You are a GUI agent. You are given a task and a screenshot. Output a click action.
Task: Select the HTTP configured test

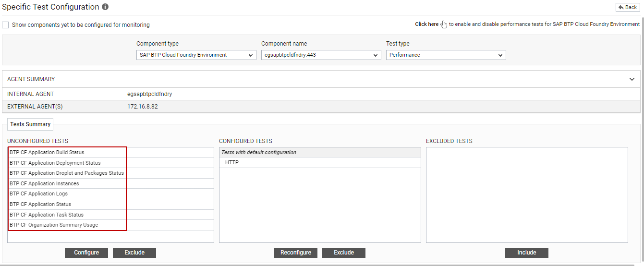click(x=320, y=163)
